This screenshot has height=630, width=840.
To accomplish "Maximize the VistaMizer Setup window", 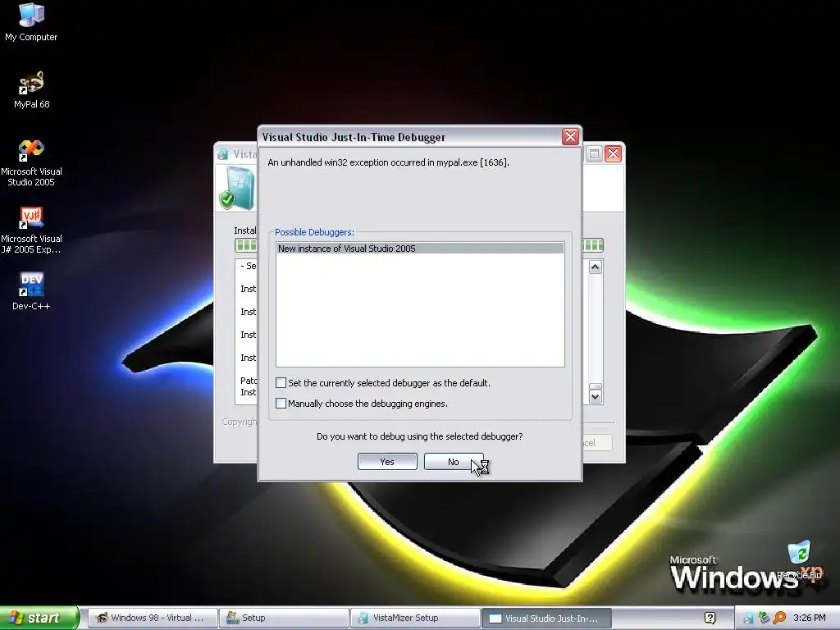I will pyautogui.click(x=594, y=154).
